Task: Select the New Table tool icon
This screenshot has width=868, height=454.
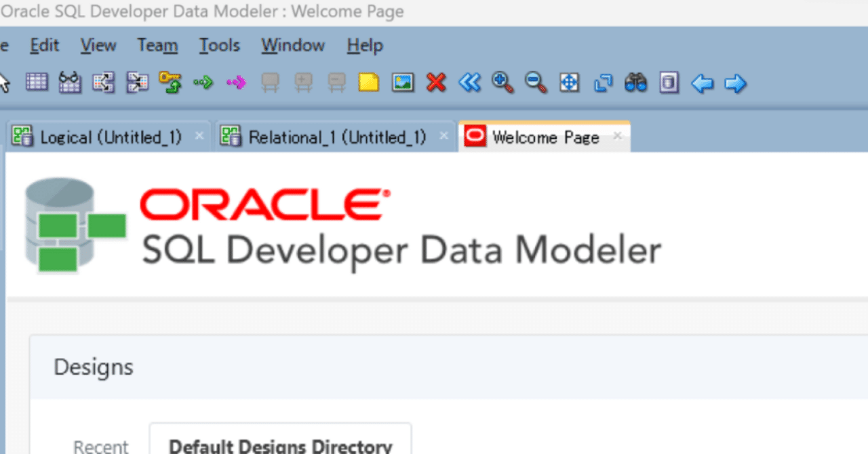Action: pyautogui.click(x=37, y=83)
